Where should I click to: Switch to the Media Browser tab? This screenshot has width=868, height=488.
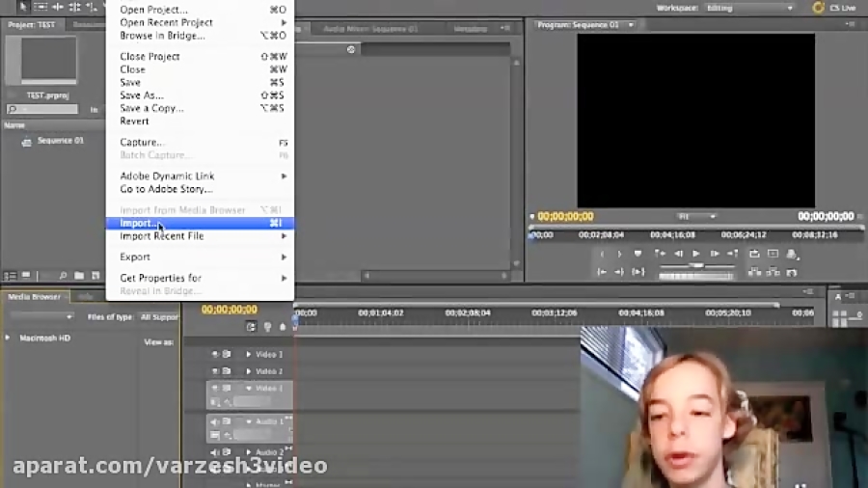(35, 297)
